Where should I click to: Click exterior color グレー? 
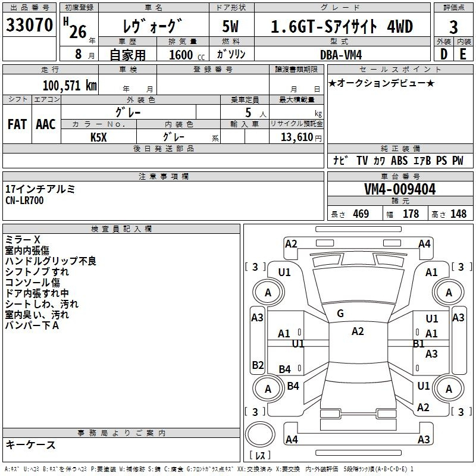pos(128,112)
